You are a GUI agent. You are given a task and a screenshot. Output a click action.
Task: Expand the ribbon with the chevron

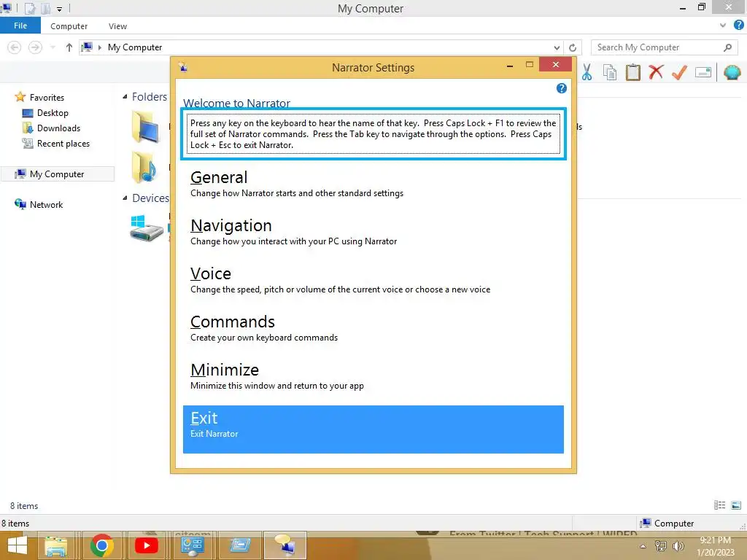(723, 26)
